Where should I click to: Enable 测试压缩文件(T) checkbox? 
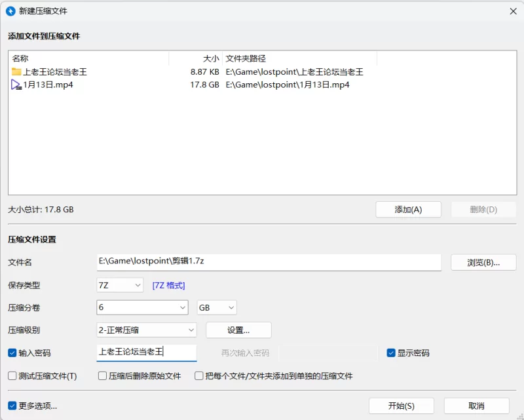point(12,376)
